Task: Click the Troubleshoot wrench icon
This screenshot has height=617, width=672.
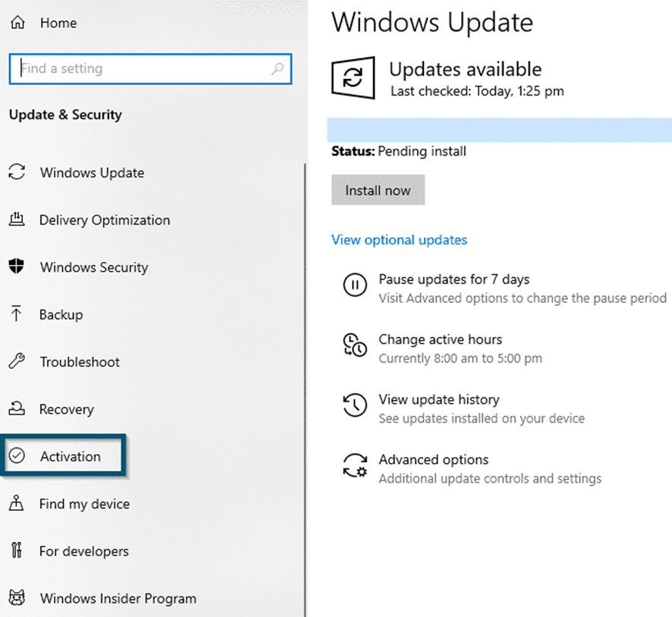Action: 17,361
